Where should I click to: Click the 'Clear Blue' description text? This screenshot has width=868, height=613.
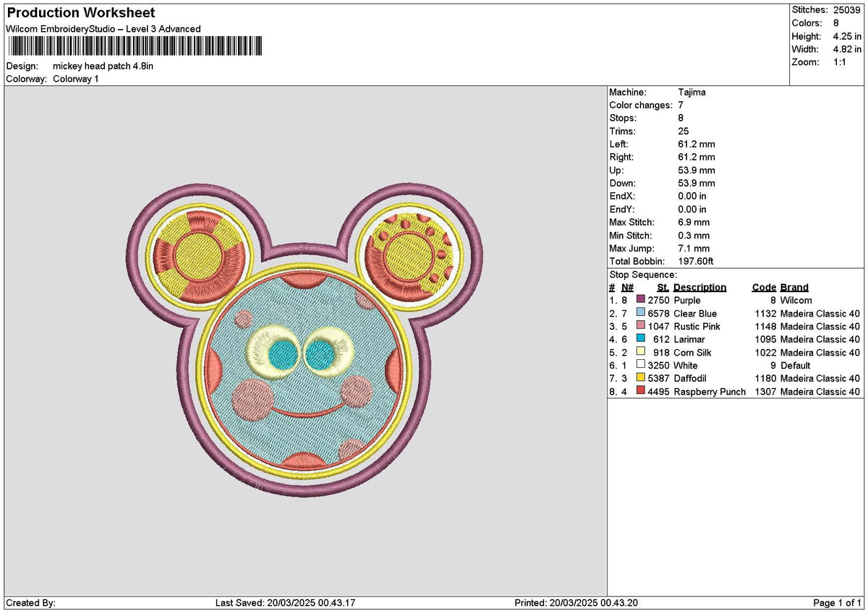point(696,313)
